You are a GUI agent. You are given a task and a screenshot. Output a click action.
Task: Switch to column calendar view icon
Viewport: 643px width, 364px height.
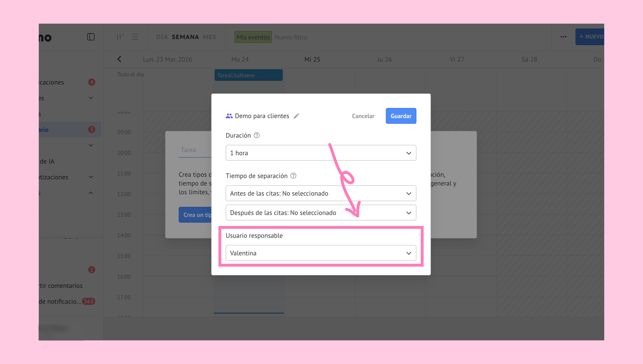(x=120, y=37)
